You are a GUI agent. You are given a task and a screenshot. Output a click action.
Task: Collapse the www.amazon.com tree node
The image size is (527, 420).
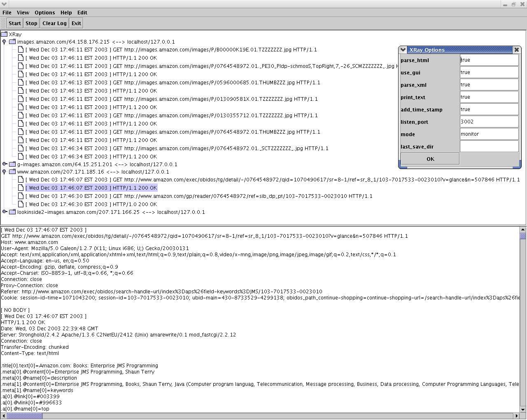(5, 172)
